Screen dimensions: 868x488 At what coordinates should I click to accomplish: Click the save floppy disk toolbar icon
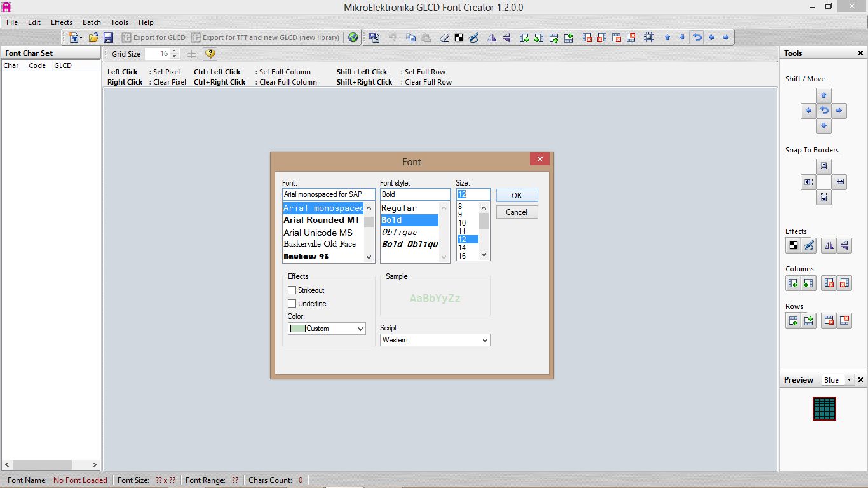108,37
